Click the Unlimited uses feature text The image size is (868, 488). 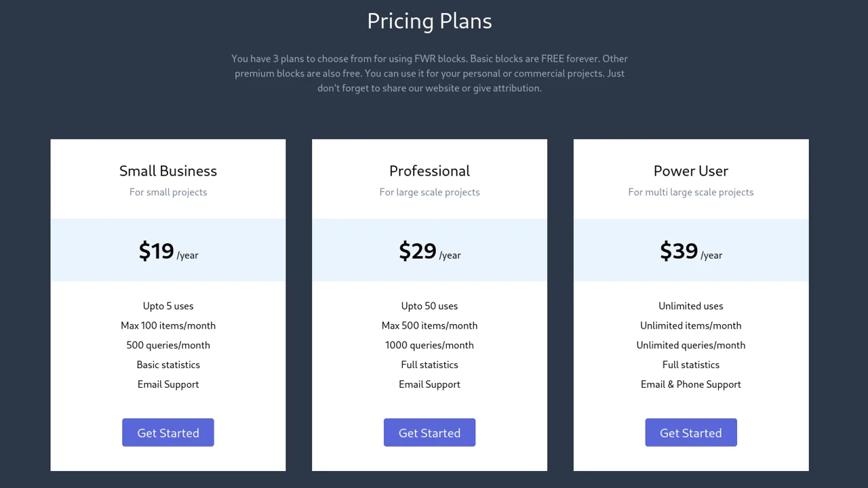tap(691, 306)
